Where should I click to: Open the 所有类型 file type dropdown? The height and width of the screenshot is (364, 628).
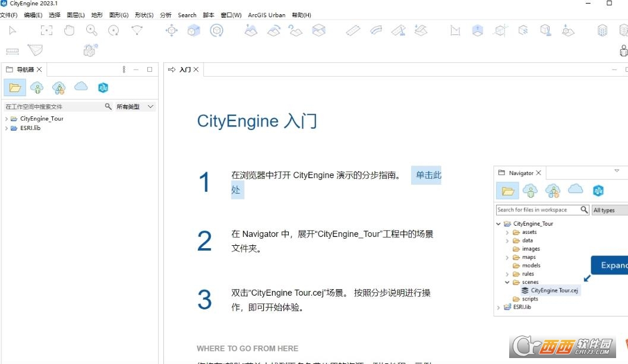(135, 106)
